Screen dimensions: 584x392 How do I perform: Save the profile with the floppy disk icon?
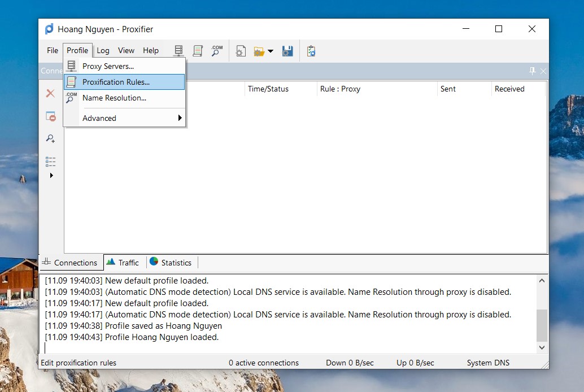pos(287,51)
